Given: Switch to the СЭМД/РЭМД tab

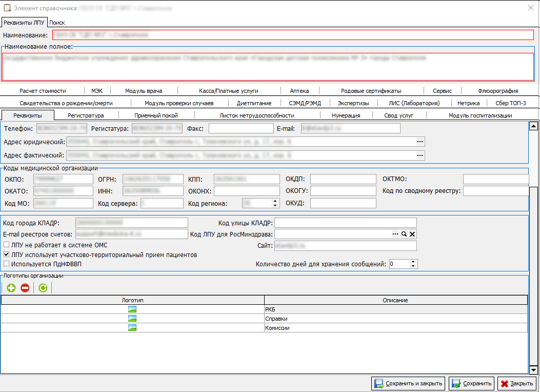Looking at the screenshot, I should pyautogui.click(x=305, y=103).
